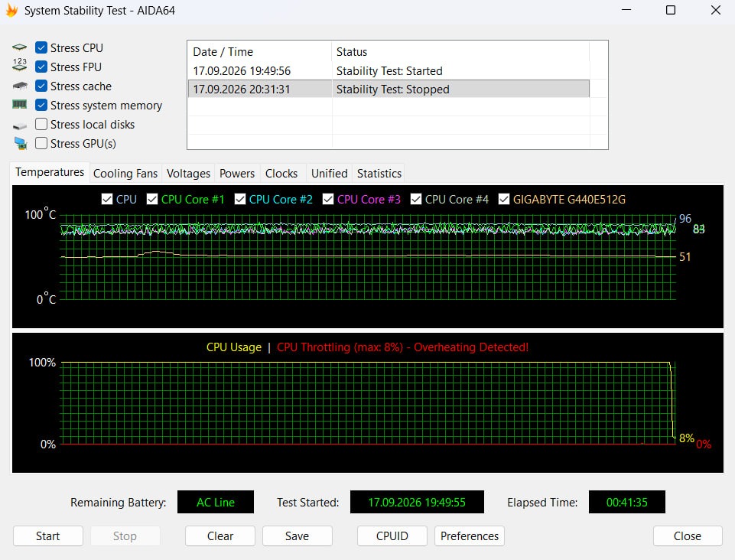
Task: Select the Stability Test: Stopped log row
Action: click(x=389, y=89)
